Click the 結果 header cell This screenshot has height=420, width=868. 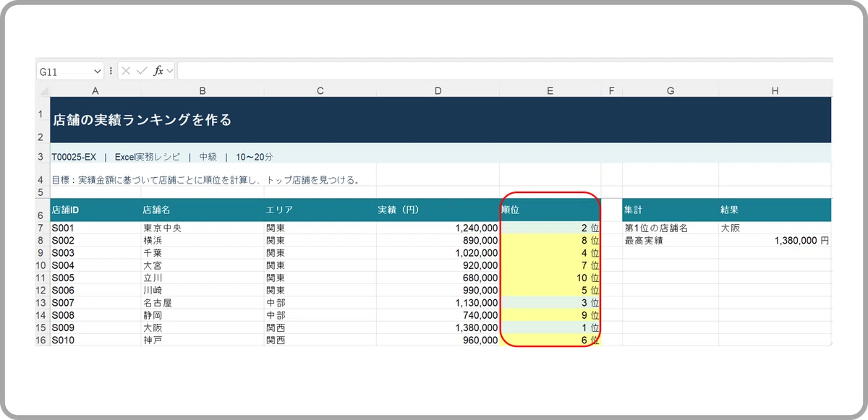[775, 210]
